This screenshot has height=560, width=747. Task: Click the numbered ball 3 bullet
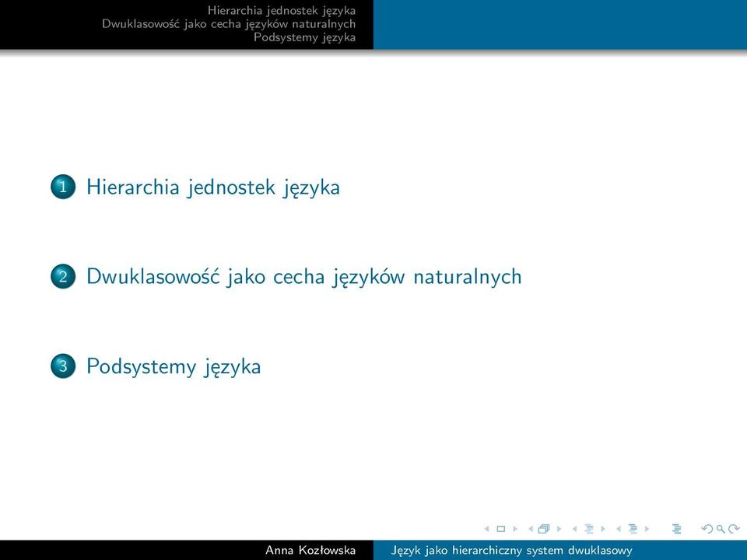(x=63, y=366)
